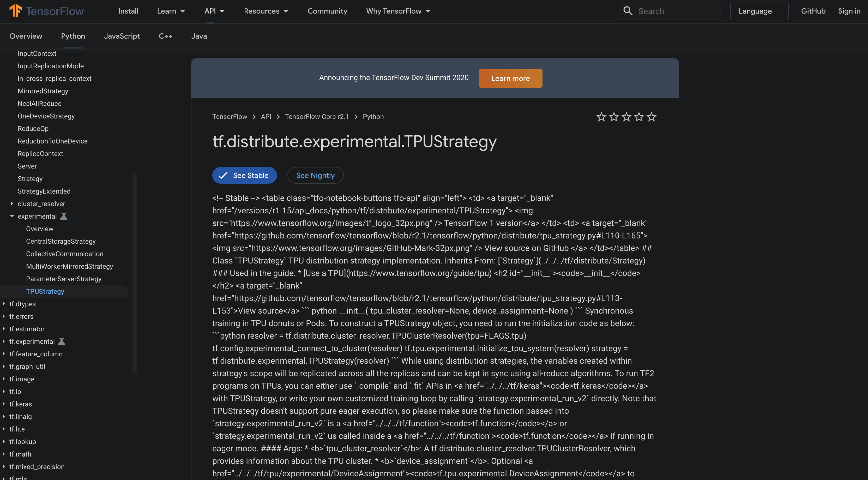The width and height of the screenshot is (868, 480).
Task: Click the flask icon beside tf.experimental
Action: [61, 341]
